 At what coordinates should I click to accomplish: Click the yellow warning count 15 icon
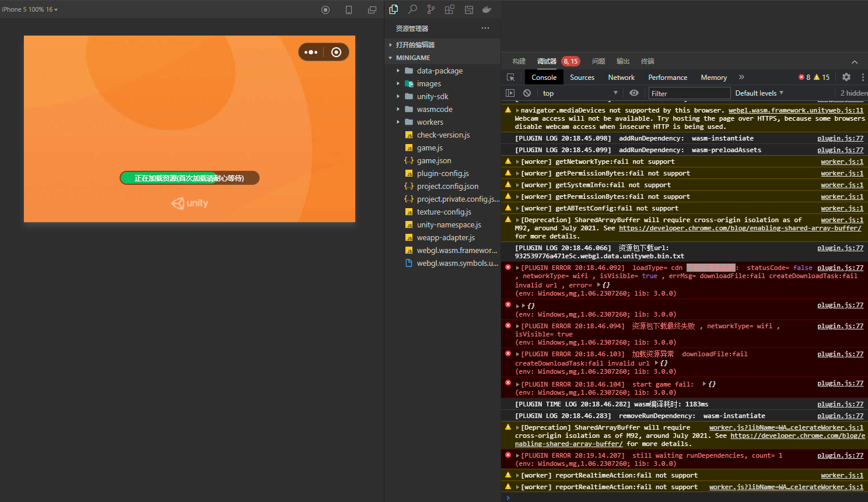[821, 77]
